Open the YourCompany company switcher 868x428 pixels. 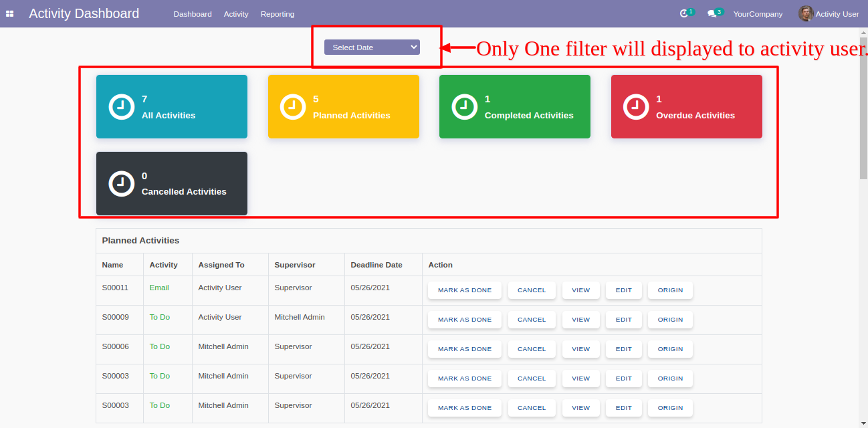click(x=758, y=14)
